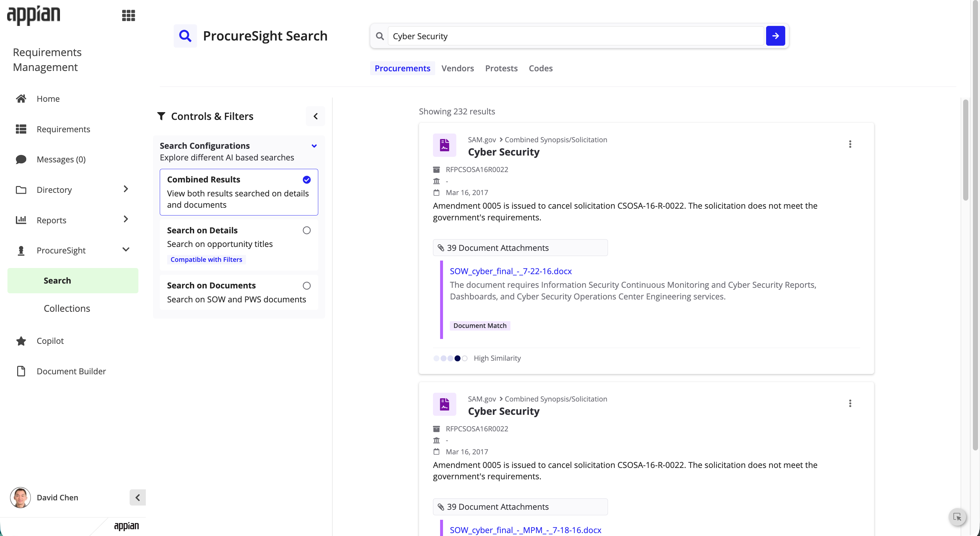Screen dimensions: 980x536
Task: Switch to the Codes tab
Action: pos(541,68)
